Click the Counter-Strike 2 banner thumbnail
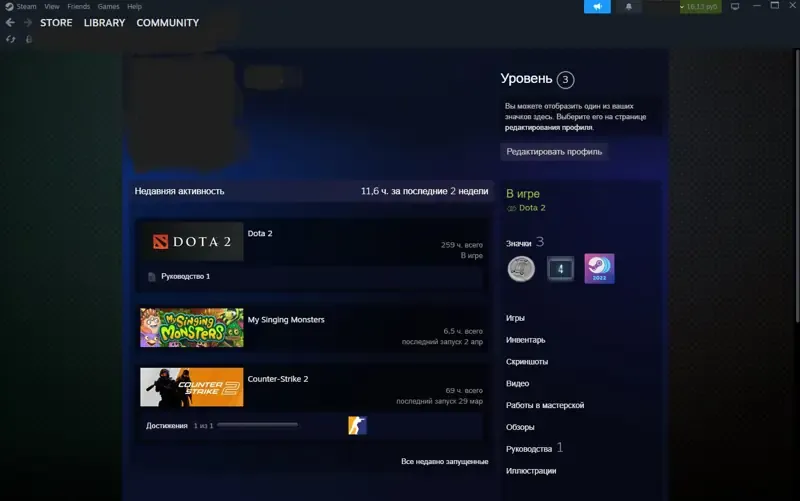800x501 pixels. point(192,387)
